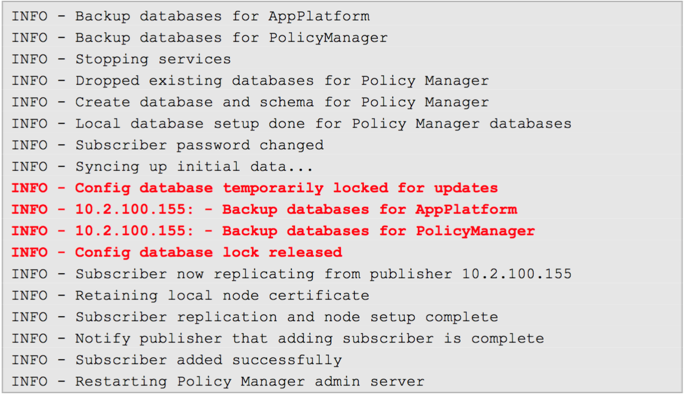Select 'Restarting Policy Manager admin server' line

click(218, 381)
